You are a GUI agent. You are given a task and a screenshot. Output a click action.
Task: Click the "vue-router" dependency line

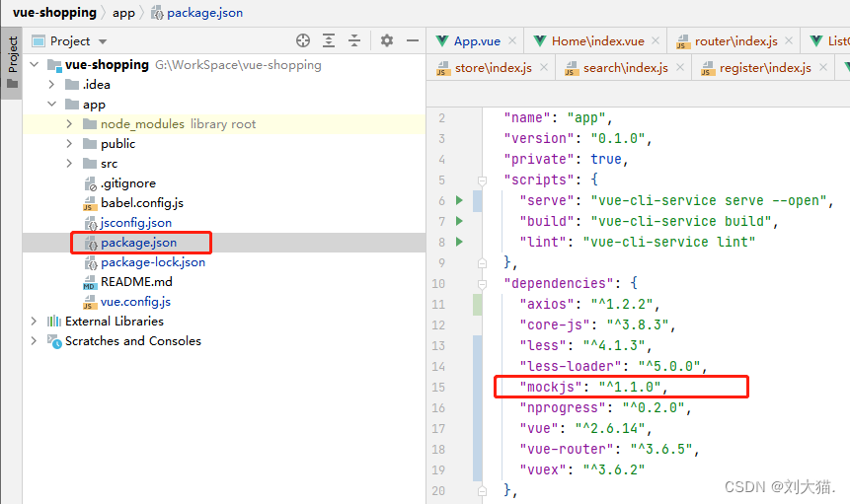(609, 450)
